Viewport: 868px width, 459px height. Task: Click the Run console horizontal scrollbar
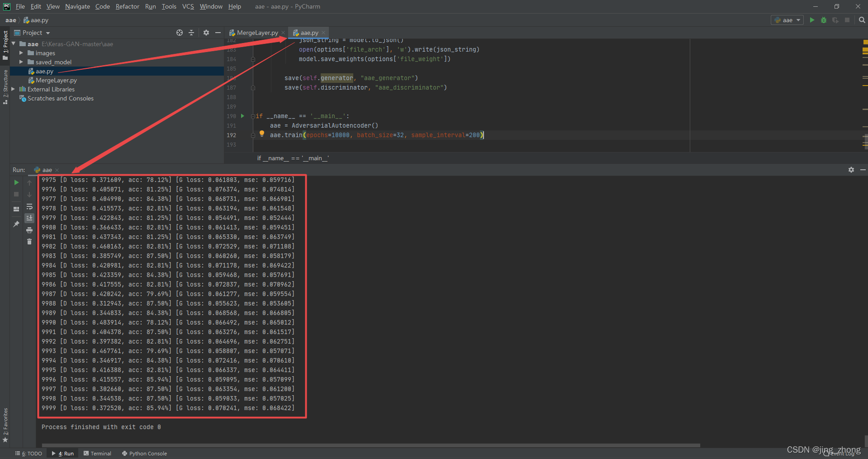(x=371, y=445)
